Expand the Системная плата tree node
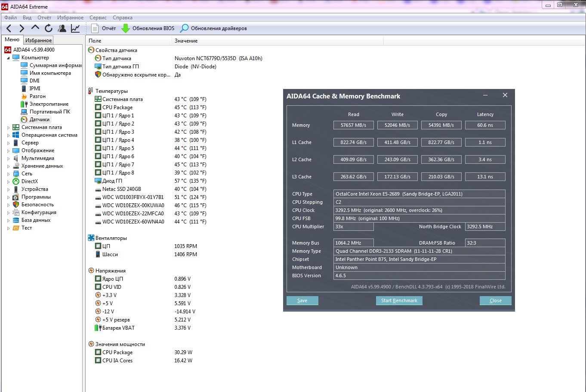 (8, 127)
